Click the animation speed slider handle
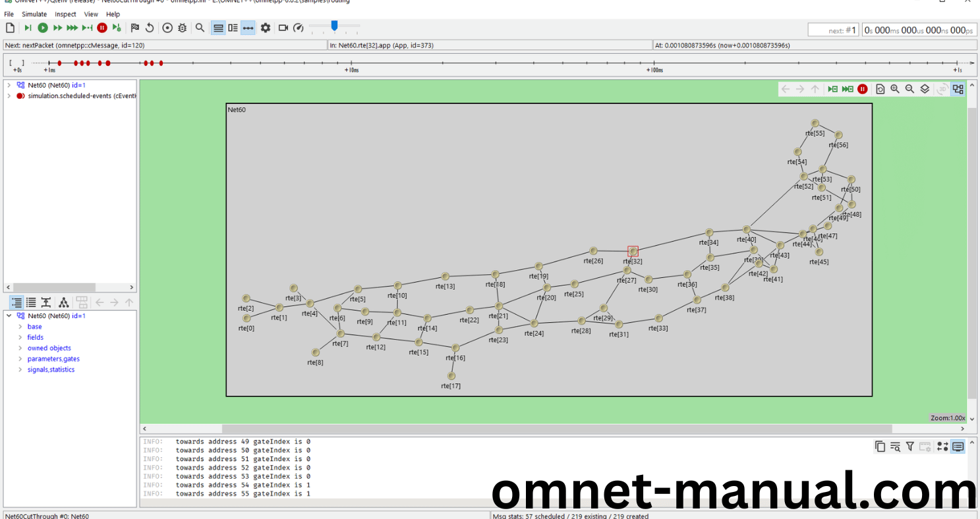The width and height of the screenshot is (980, 519). coord(334,26)
